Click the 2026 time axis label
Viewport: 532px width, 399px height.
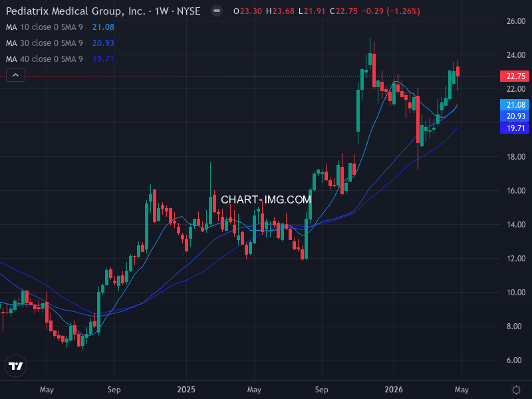(394, 390)
